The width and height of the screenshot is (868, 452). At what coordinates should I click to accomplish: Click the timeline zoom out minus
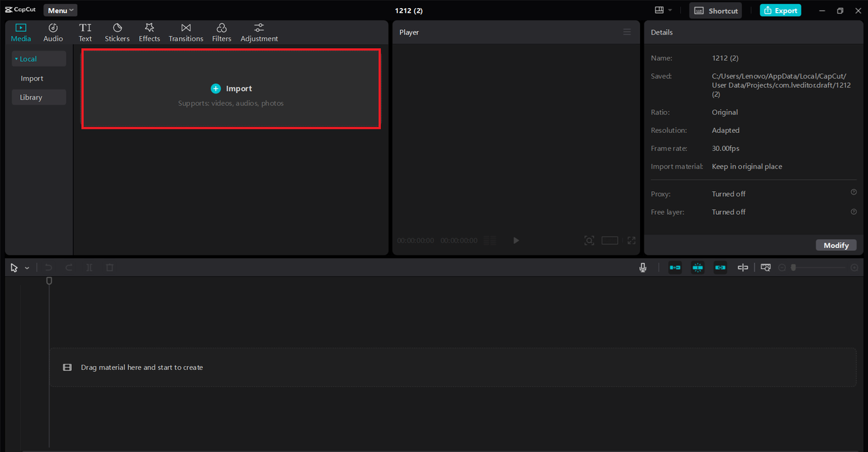pos(782,268)
